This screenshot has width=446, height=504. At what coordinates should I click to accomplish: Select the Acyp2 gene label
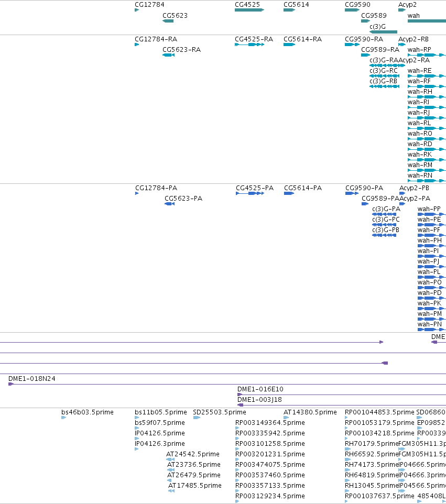click(x=407, y=5)
